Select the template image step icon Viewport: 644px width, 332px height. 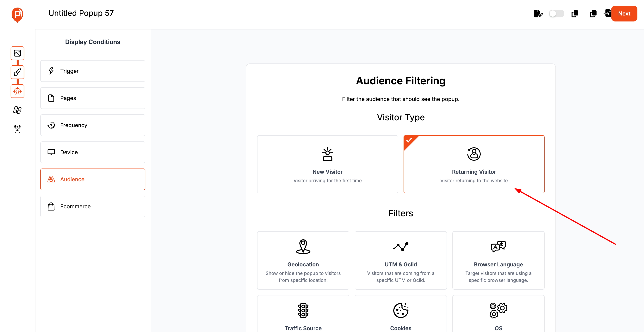pyautogui.click(x=17, y=53)
